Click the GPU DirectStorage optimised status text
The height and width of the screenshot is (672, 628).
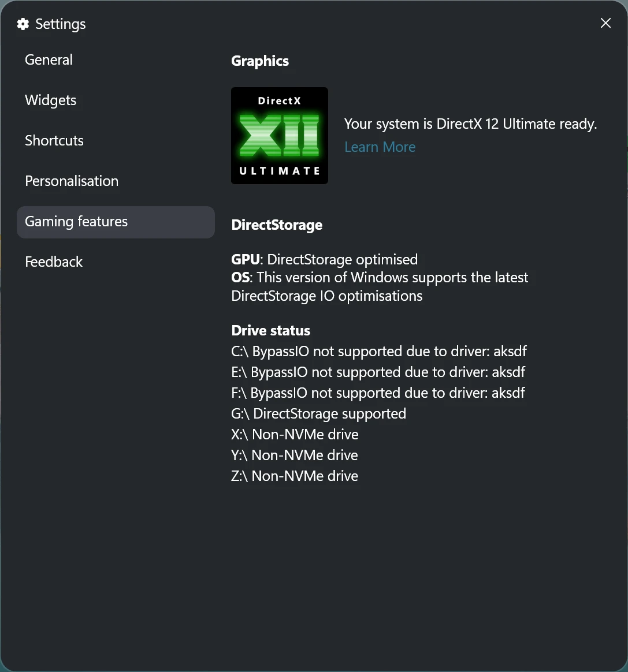point(324,259)
